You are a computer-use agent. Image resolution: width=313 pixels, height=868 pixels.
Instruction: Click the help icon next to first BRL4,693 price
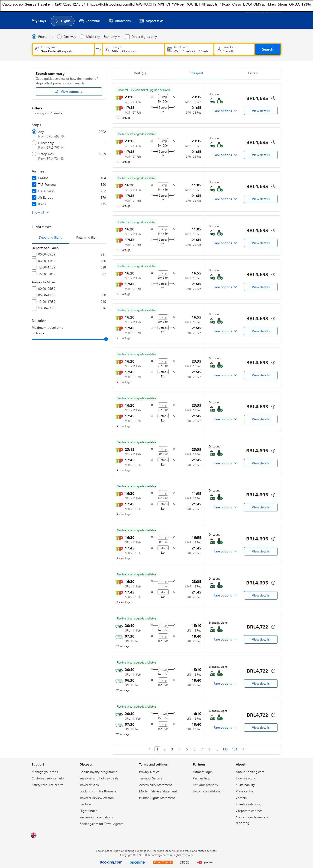tap(273, 98)
